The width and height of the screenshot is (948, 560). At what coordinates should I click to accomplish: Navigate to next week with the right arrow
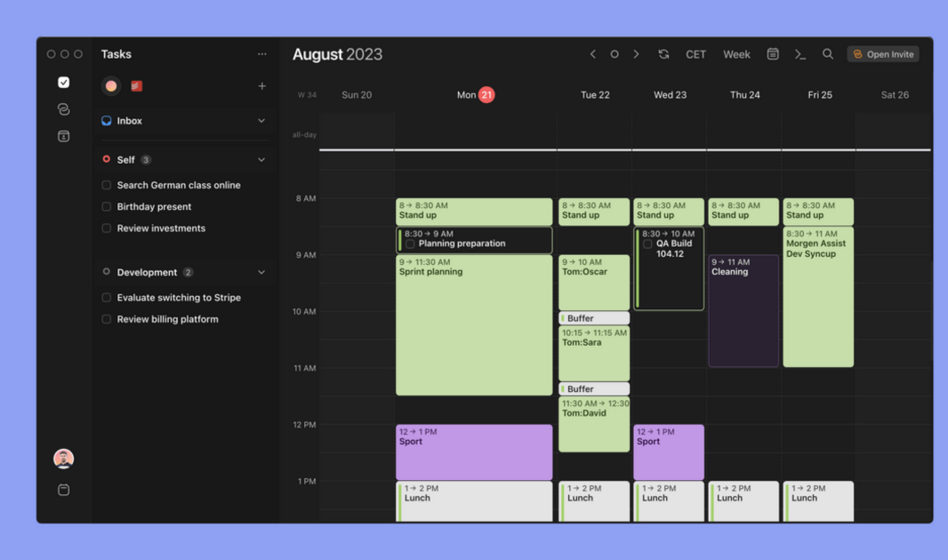(636, 53)
